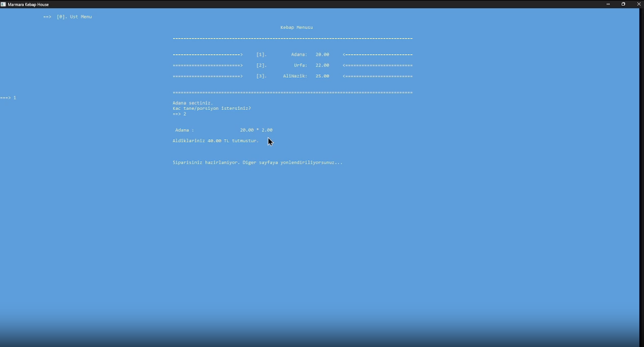Click the "AliNazik:" menu item label

click(295, 76)
